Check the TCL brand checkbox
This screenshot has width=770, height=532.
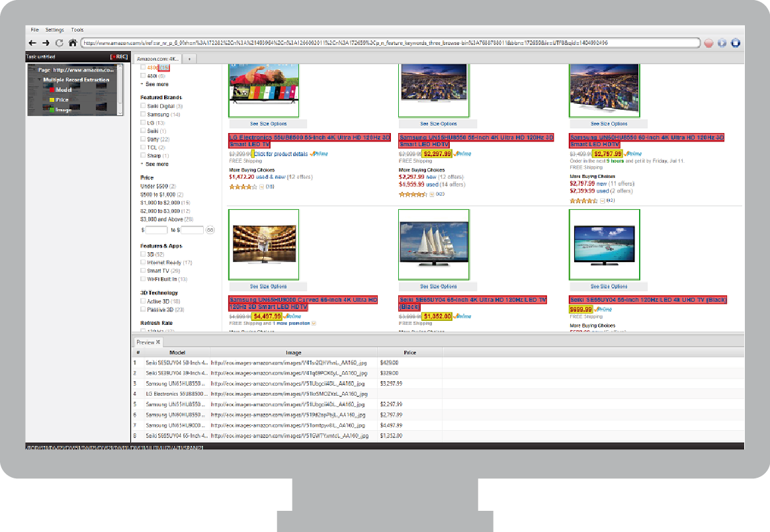tap(143, 147)
